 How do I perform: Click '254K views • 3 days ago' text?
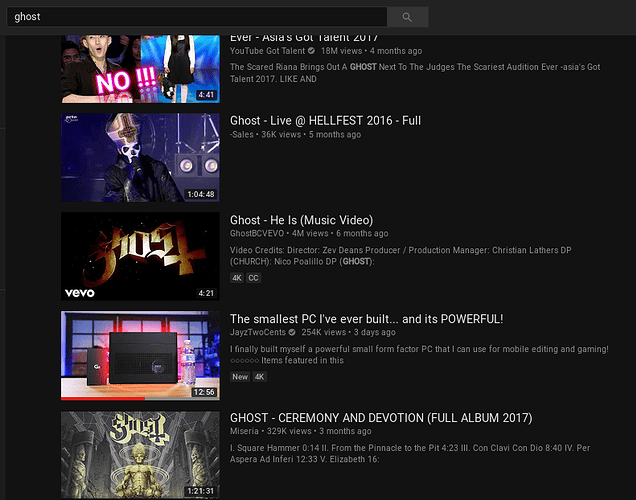pos(348,333)
